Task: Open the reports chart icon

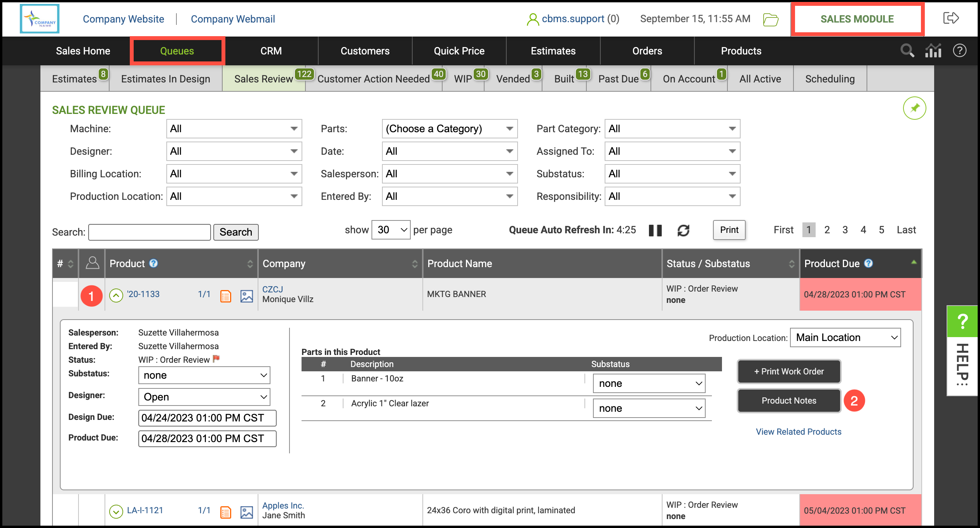Action: click(x=933, y=51)
